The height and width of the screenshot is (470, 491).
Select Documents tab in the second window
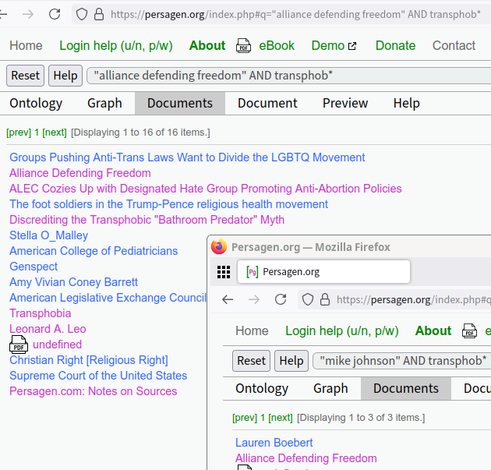click(406, 389)
